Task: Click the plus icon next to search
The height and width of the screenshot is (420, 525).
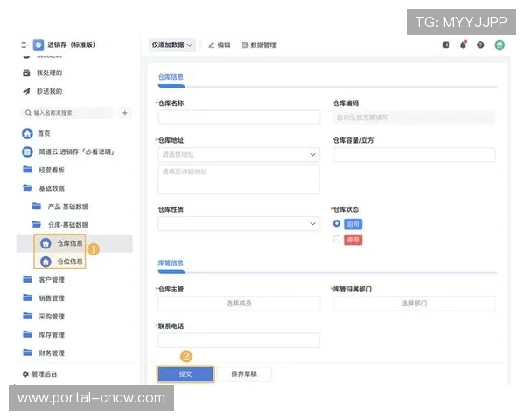Action: 125,113
